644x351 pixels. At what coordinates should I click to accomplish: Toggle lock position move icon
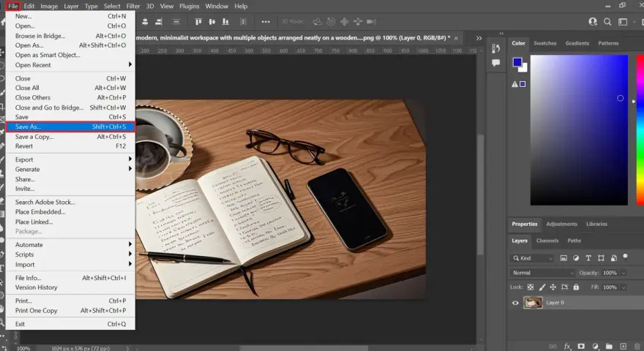coord(553,287)
